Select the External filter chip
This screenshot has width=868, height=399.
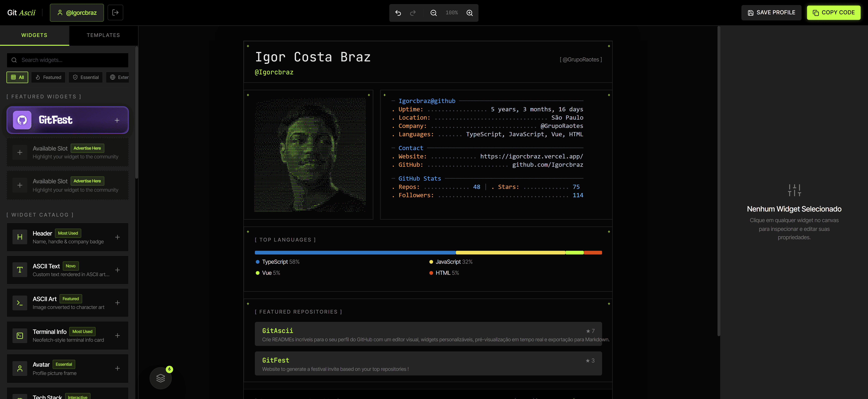118,77
